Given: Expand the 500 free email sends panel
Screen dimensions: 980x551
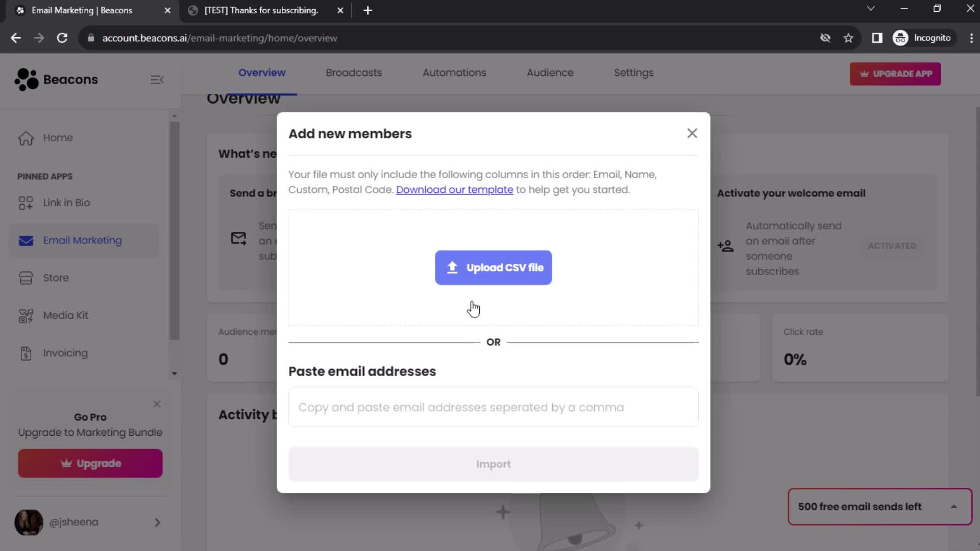Looking at the screenshot, I should tap(957, 507).
